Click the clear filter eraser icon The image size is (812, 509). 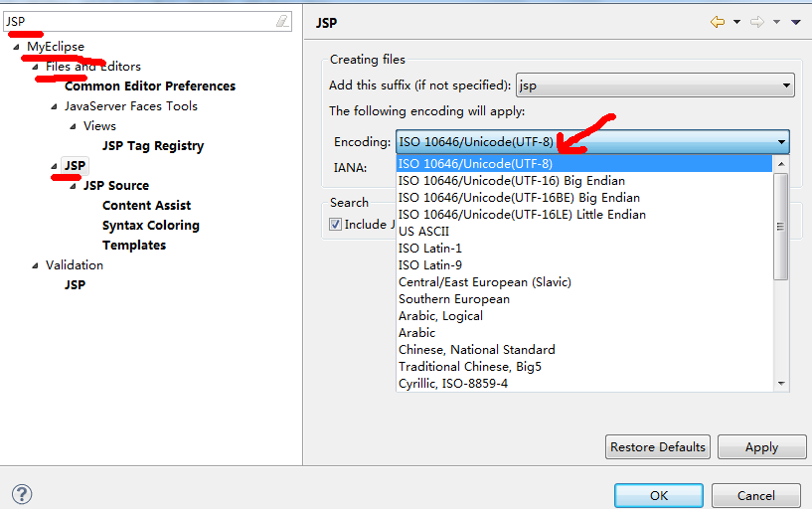coord(282,21)
